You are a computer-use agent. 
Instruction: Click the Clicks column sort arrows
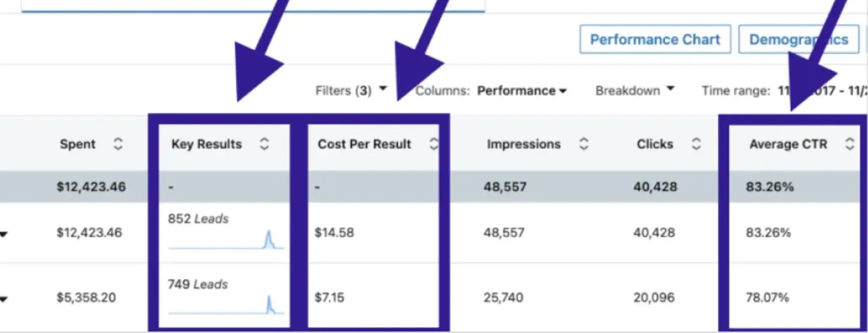(x=696, y=144)
